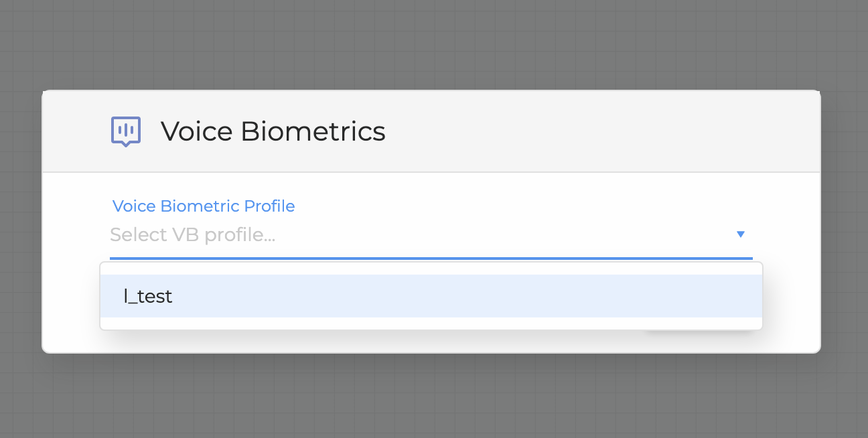Click the Voice Biometrics heading text
Image resolution: width=868 pixels, height=438 pixels.
coord(273,131)
